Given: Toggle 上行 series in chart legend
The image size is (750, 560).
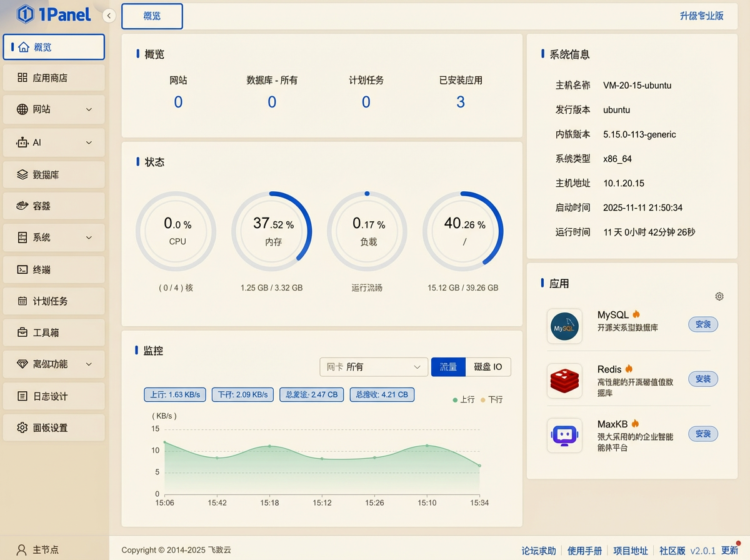Looking at the screenshot, I should (x=464, y=399).
